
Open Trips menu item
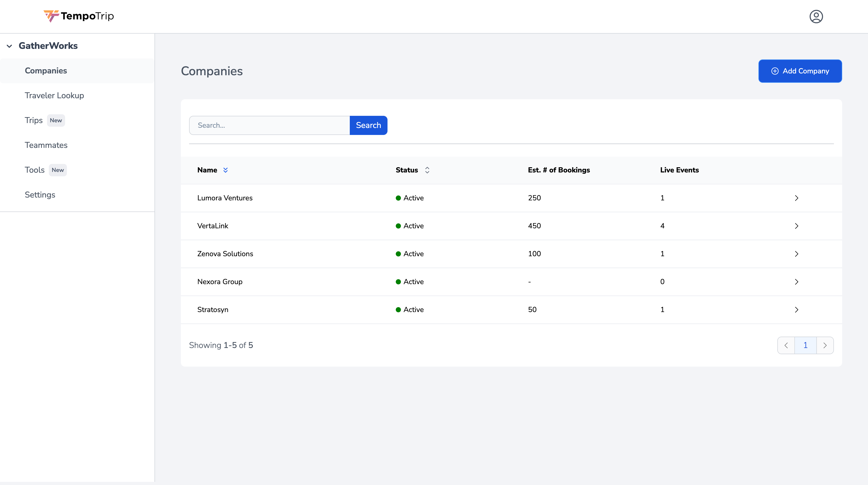34,120
